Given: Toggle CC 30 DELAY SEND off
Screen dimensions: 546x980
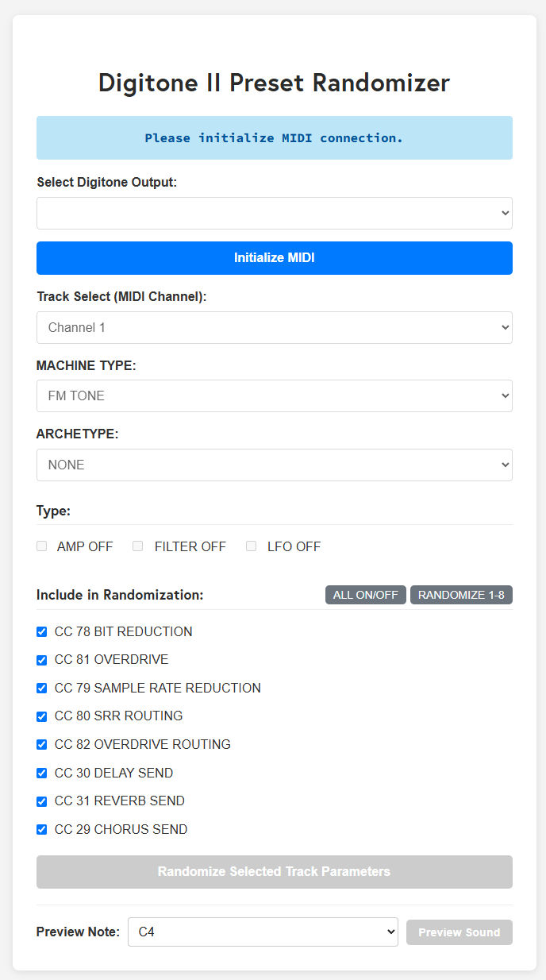Looking at the screenshot, I should pos(42,773).
